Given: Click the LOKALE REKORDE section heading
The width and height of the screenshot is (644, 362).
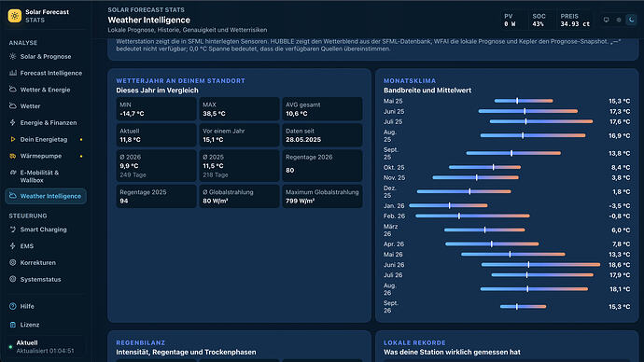Looking at the screenshot, I should pos(414,342).
